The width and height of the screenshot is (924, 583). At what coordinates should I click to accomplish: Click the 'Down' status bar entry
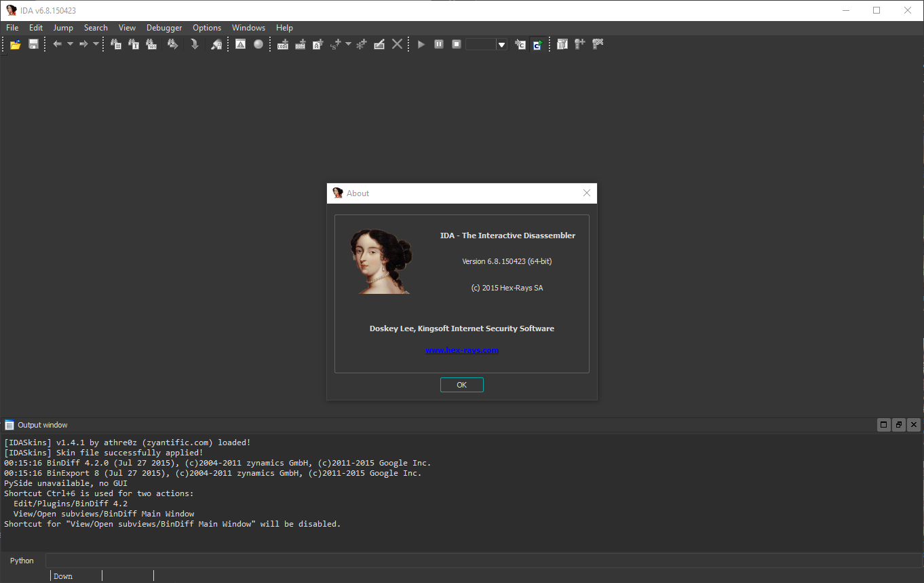[63, 576]
